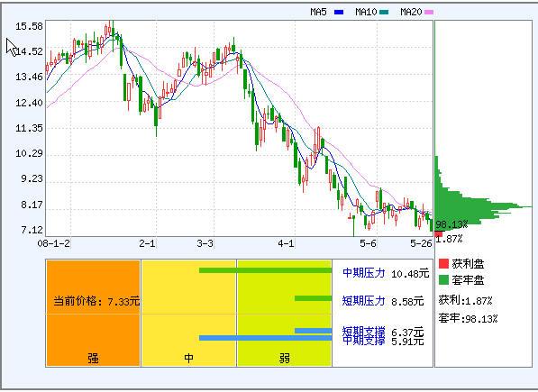Select the orange 强 strength zone
This screenshot has width=538, height=392.
[93, 313]
